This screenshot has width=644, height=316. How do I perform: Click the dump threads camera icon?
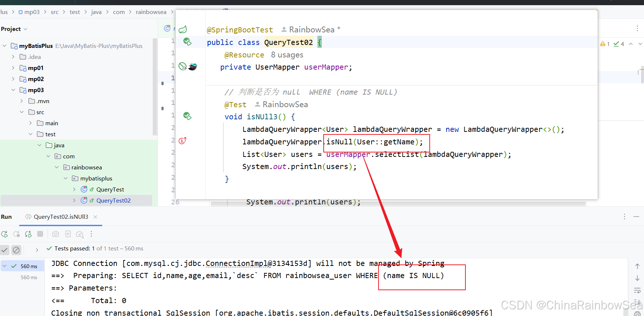click(56, 234)
